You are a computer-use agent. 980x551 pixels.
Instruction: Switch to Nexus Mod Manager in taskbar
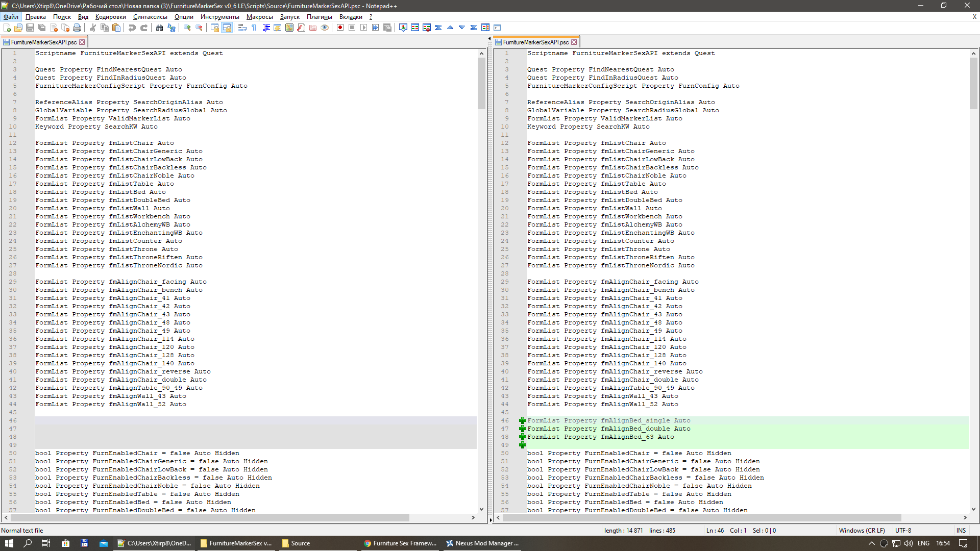tap(483, 543)
